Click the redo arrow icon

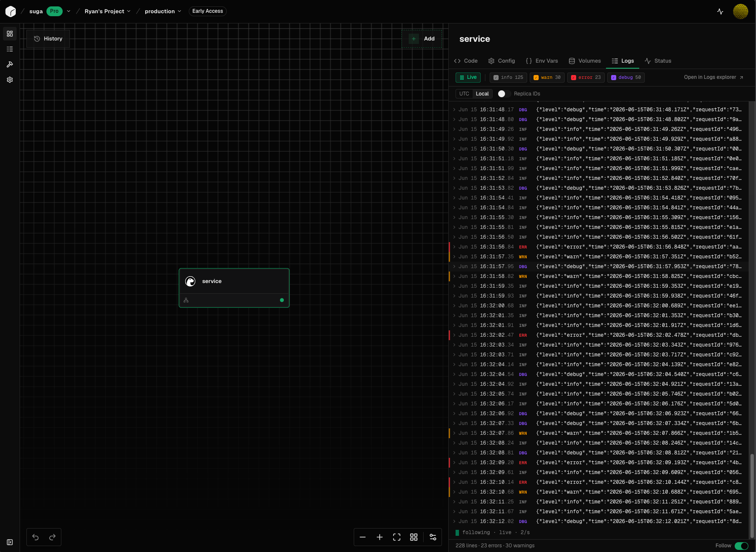tap(52, 537)
